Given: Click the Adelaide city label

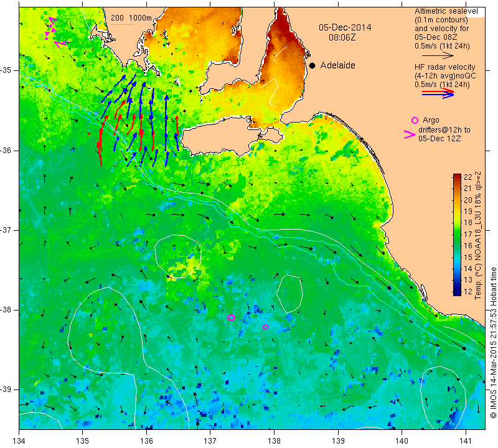Looking at the screenshot, I should (x=337, y=65).
